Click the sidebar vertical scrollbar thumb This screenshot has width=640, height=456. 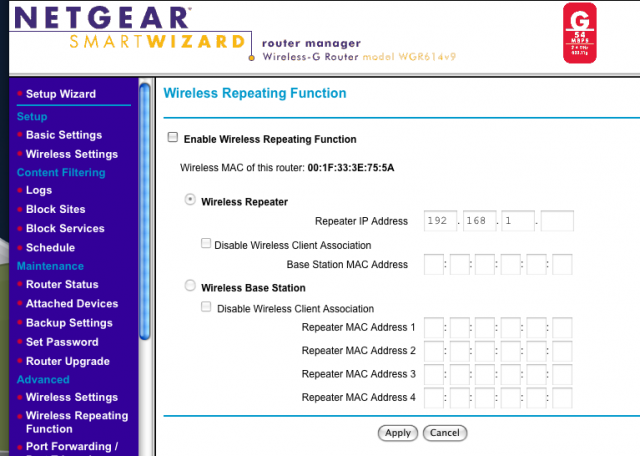point(144,211)
